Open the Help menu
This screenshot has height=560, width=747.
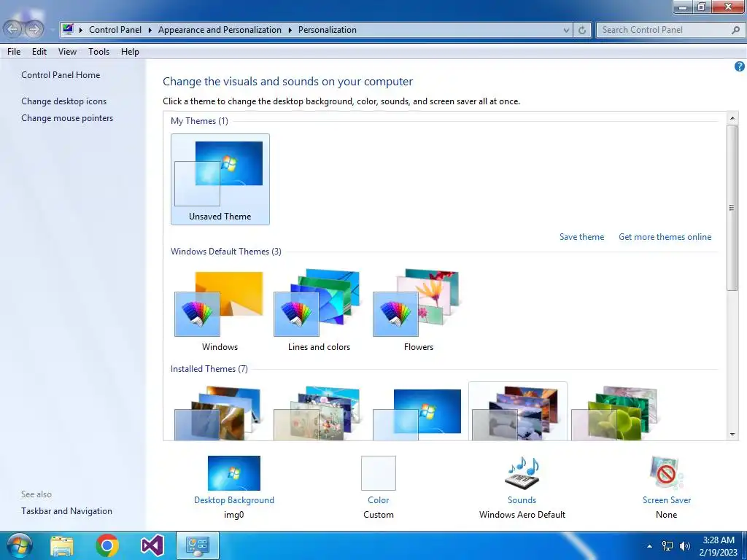click(x=130, y=52)
